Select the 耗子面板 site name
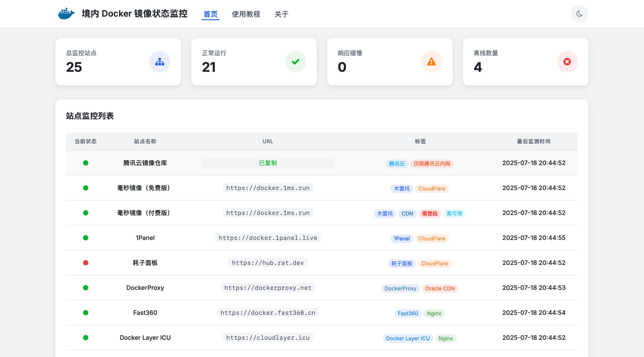The image size is (644, 357). pos(145,263)
